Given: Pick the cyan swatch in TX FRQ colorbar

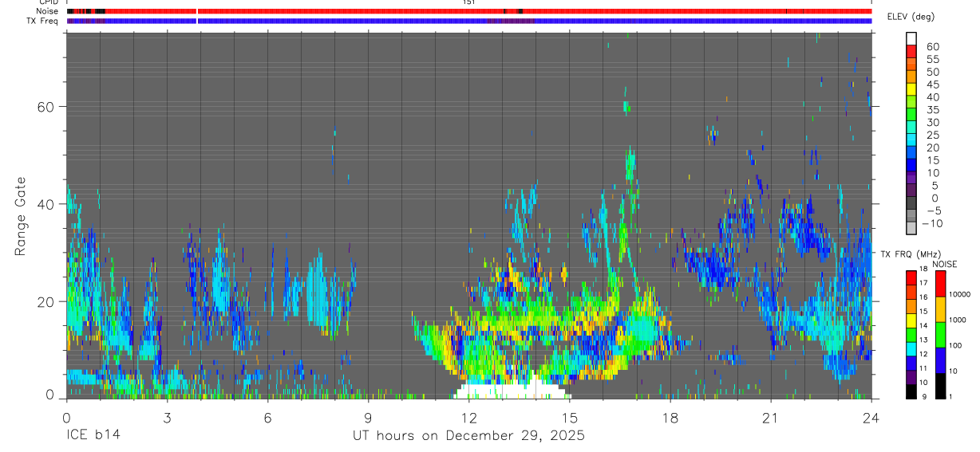Looking at the screenshot, I should (x=911, y=348).
